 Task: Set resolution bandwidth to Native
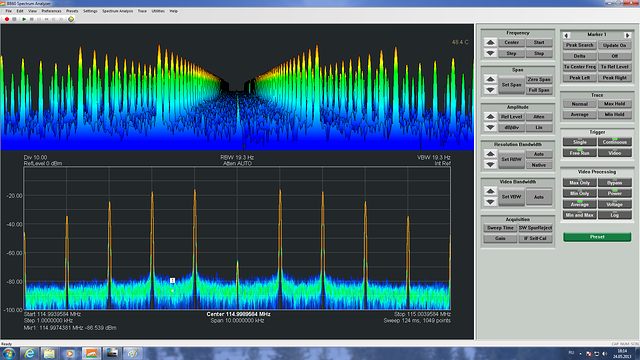coord(539,165)
